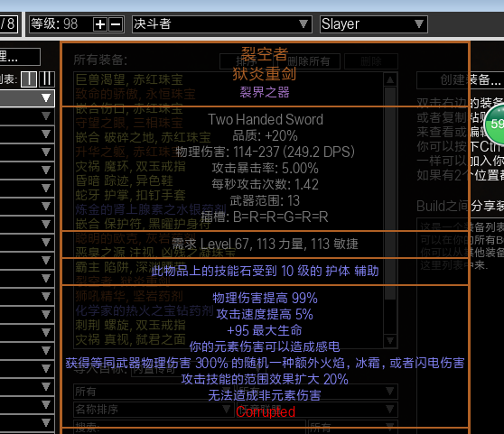Screen dimensions: 504x434
Task: Select 巨兽渴望, 赤红珠宝 in item list
Action: (129, 79)
